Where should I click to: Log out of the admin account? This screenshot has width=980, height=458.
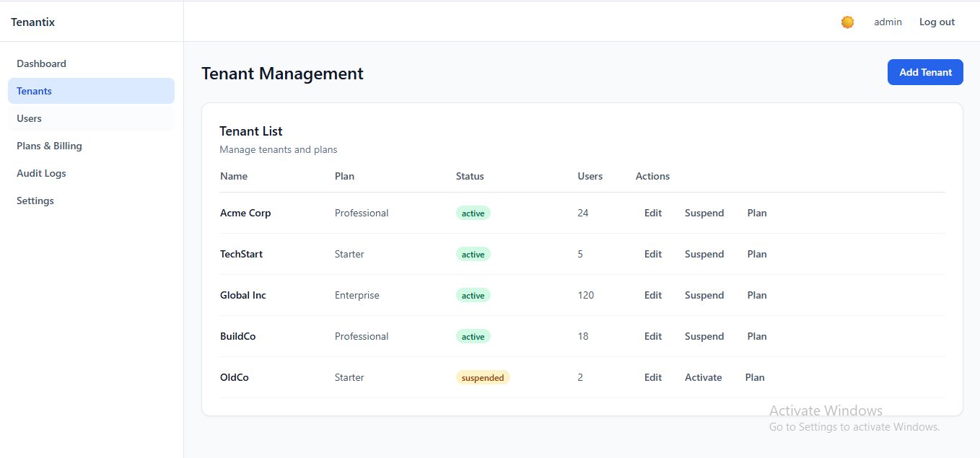click(x=937, y=22)
